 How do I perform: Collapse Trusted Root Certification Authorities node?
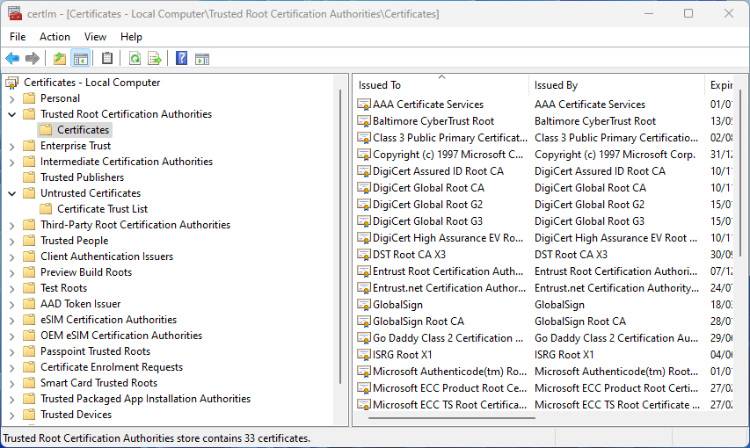click(12, 114)
